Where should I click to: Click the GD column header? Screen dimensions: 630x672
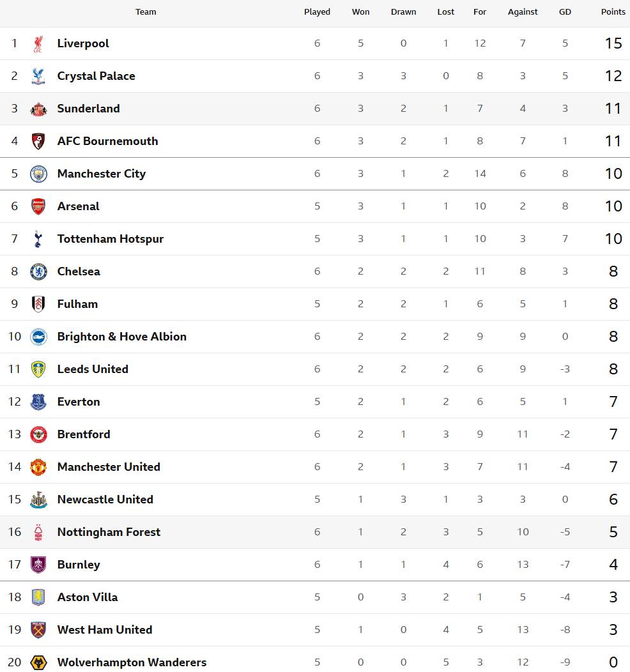pos(565,12)
